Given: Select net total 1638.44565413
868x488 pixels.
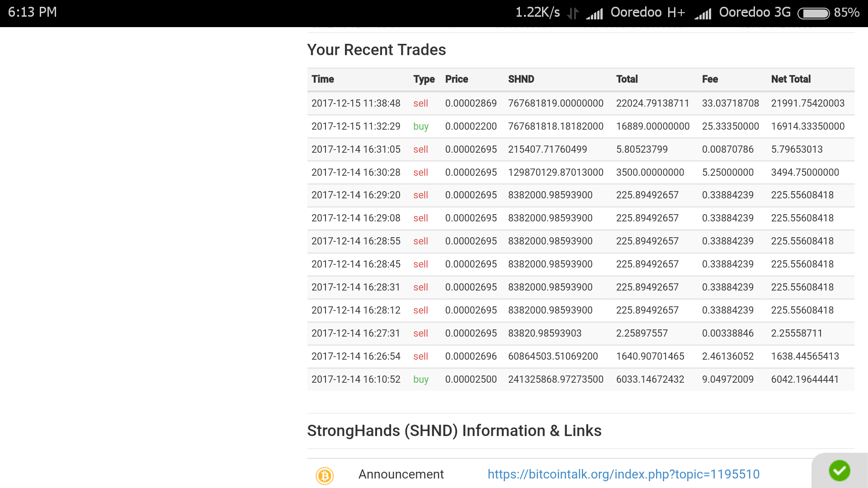Looking at the screenshot, I should click(805, 356).
